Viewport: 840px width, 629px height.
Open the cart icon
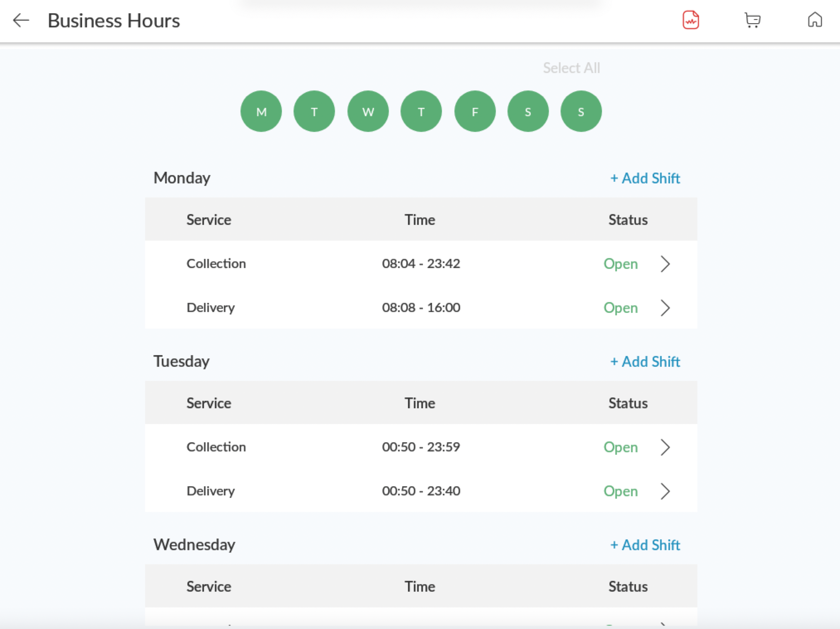(x=752, y=20)
